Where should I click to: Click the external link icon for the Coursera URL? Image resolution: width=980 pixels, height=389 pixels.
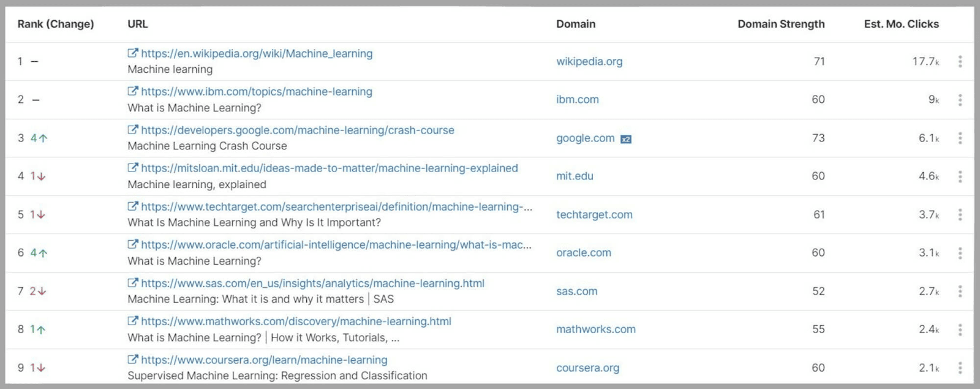(x=133, y=360)
